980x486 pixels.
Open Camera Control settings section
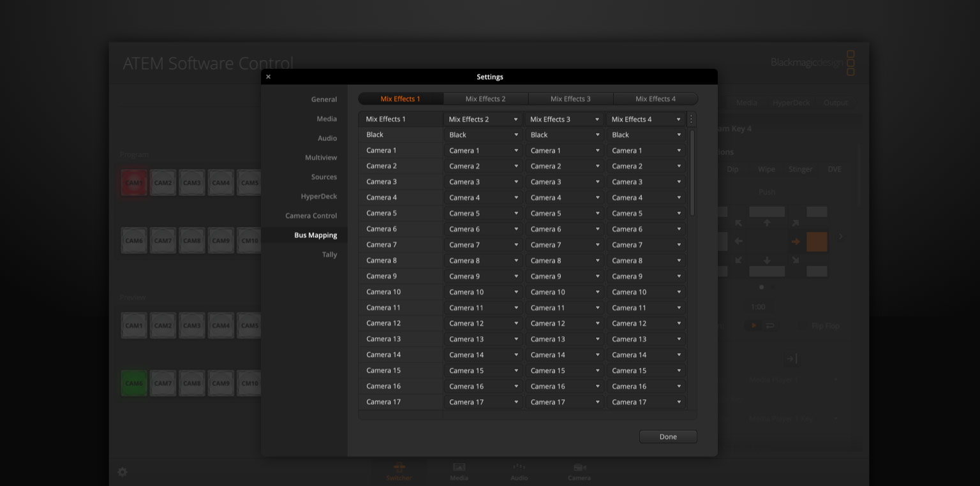pos(311,216)
